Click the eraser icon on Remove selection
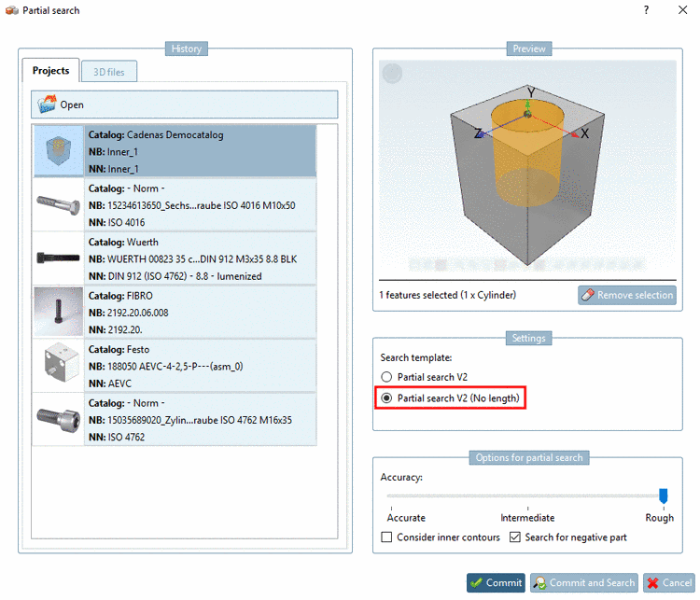The width and height of the screenshot is (700, 600). 587,295
